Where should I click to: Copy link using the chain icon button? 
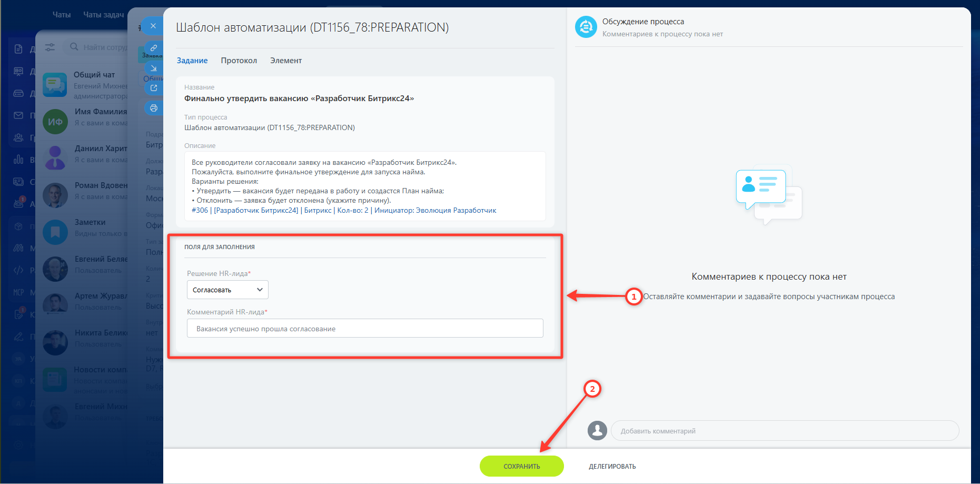click(x=154, y=48)
